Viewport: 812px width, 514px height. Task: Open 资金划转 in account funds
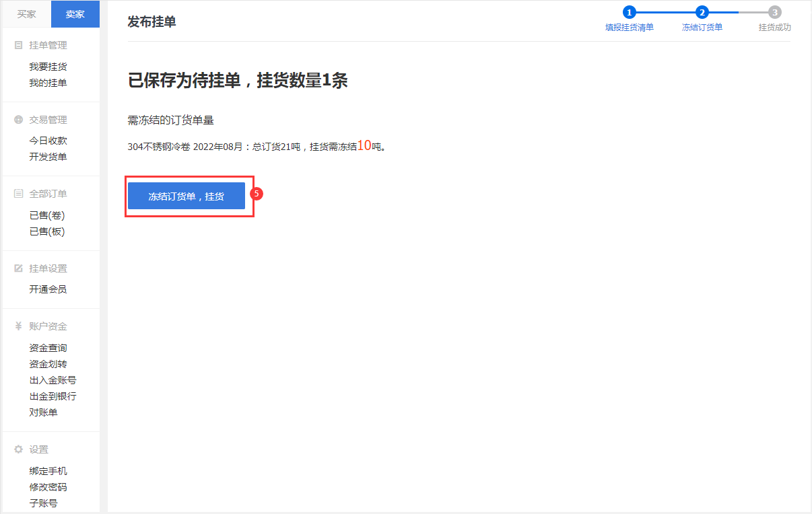[x=48, y=364]
